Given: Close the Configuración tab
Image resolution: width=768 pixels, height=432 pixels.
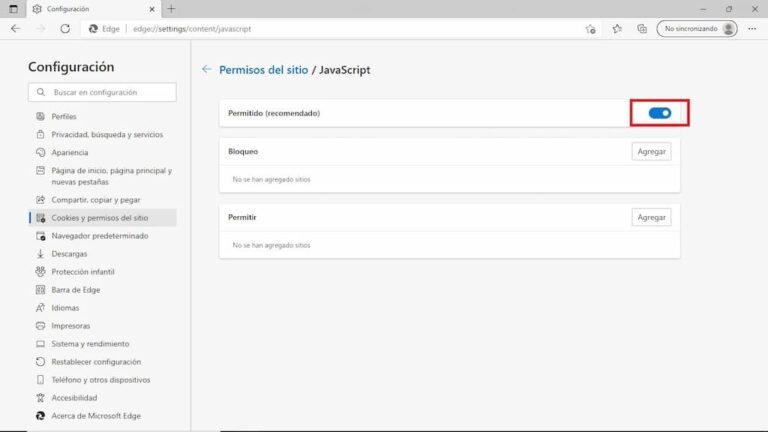Looking at the screenshot, I should pyautogui.click(x=152, y=9).
